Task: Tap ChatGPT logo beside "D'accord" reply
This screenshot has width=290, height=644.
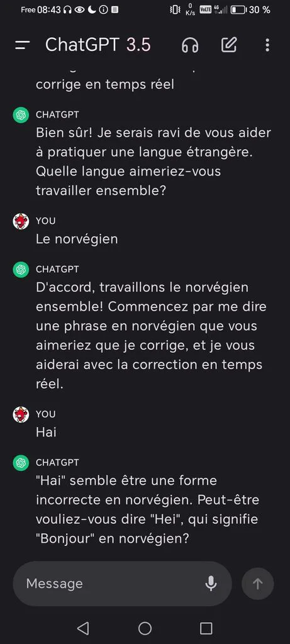Action: 21,270
